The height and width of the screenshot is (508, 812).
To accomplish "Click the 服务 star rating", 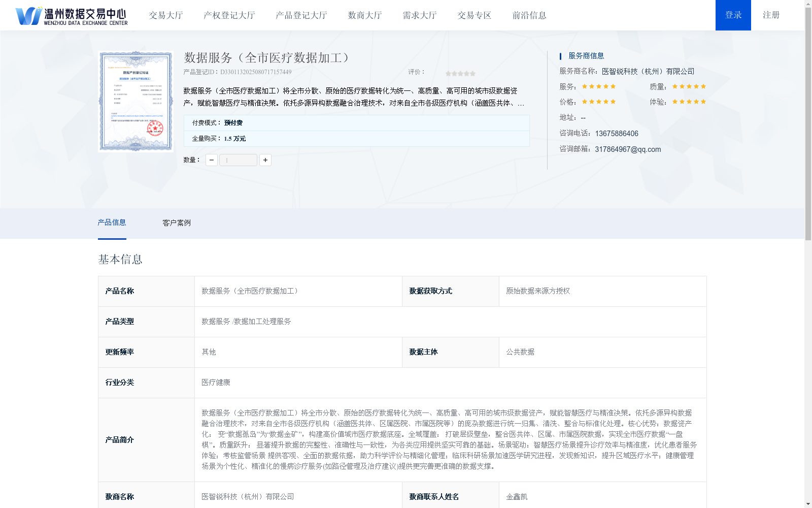I will click(599, 86).
